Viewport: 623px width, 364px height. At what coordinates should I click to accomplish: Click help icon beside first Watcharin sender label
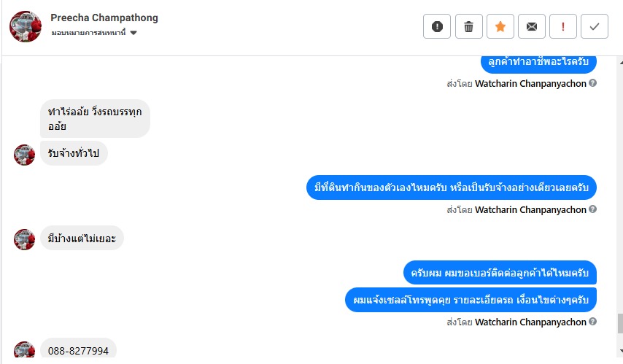(x=592, y=83)
